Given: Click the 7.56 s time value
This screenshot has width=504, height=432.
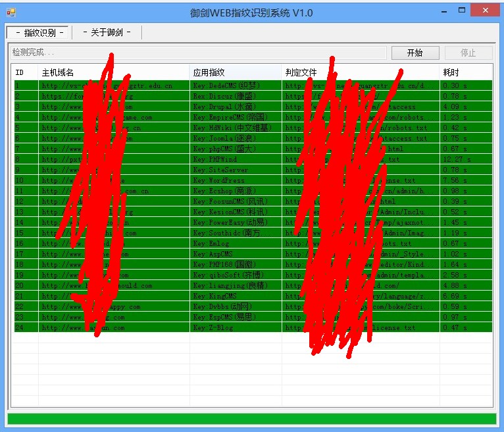Looking at the screenshot, I should pos(455,181).
